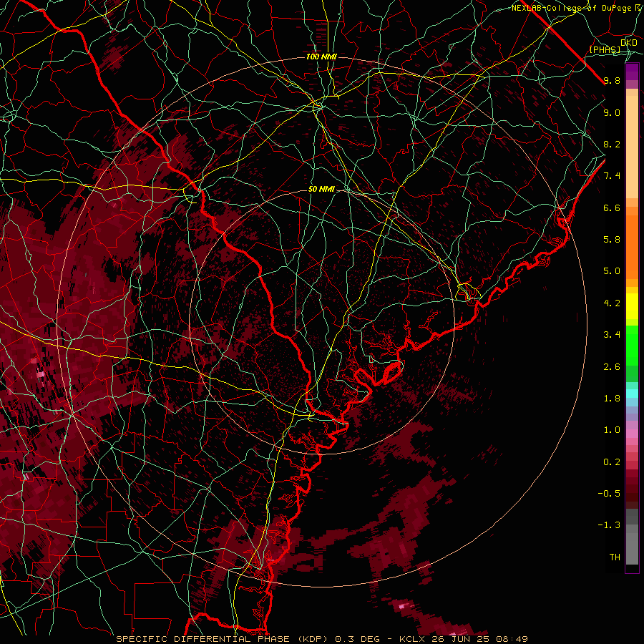This screenshot has width=644, height=644.
Task: Click the 9.8 value on color scale
Action: (612, 80)
